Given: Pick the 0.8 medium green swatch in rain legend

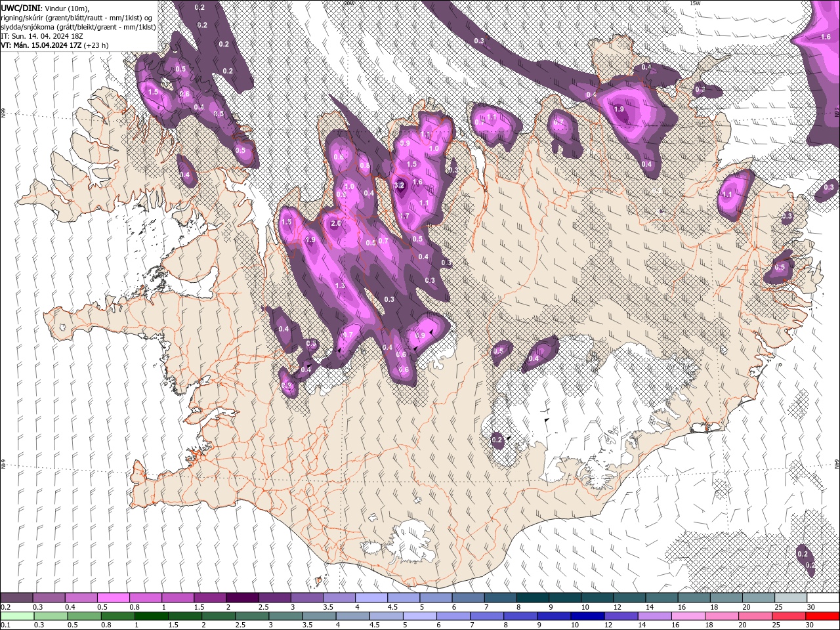Looking at the screenshot, I should (x=117, y=616).
